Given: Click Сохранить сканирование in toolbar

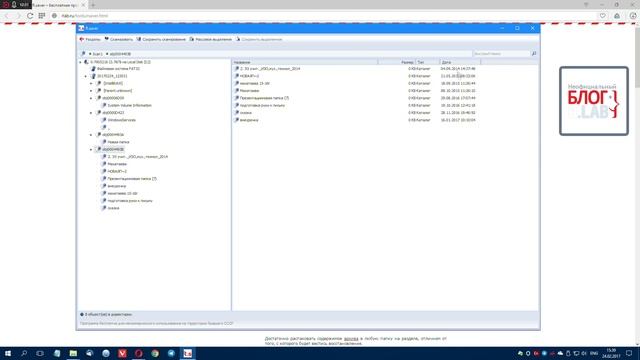Looking at the screenshot, I should [x=161, y=39].
